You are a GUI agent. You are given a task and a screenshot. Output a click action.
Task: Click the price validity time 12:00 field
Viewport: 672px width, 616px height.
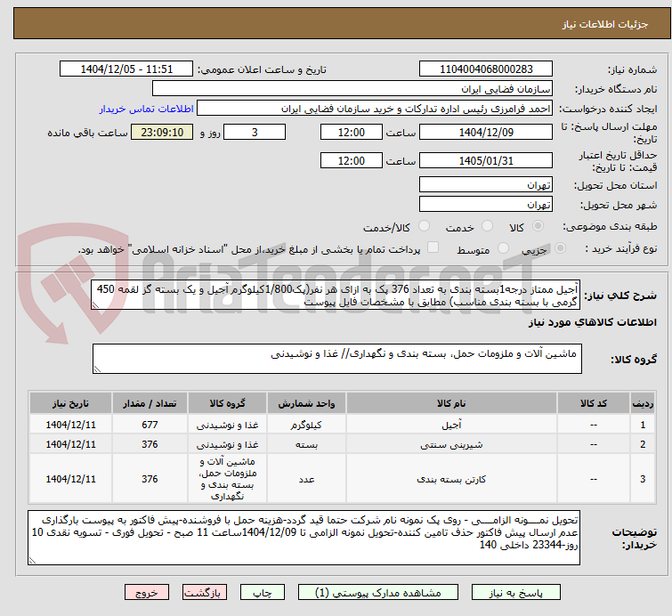[x=351, y=161]
